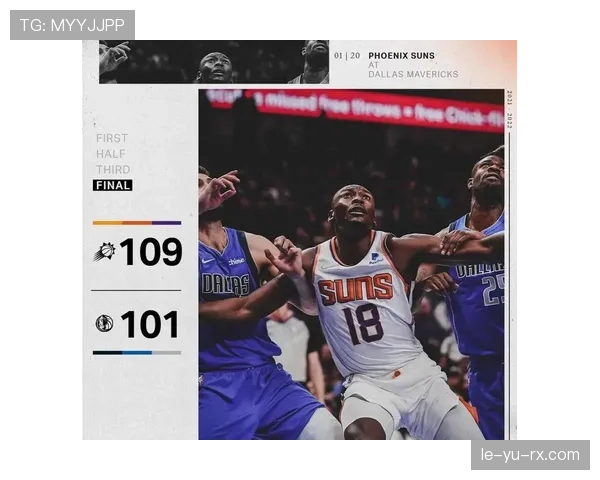The height and width of the screenshot is (480, 600).
Task: Select the THIRD period label
Action: point(113,170)
